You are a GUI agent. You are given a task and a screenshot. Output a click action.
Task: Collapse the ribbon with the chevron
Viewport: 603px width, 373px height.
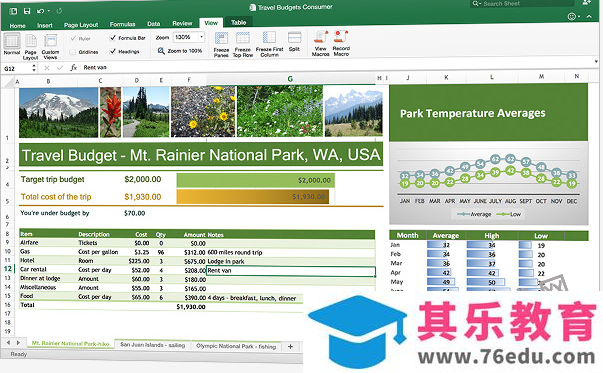click(x=589, y=17)
